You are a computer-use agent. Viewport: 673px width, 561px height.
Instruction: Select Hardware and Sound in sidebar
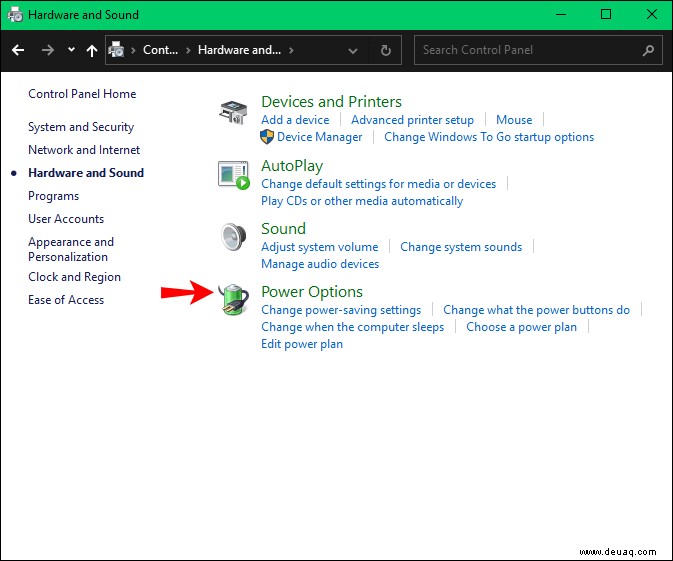coord(86,173)
